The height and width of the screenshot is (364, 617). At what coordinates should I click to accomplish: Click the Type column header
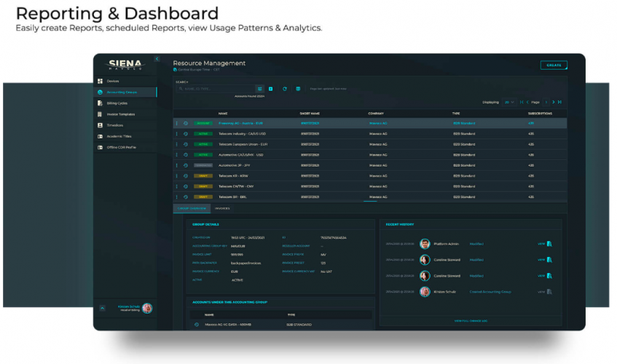(x=456, y=114)
